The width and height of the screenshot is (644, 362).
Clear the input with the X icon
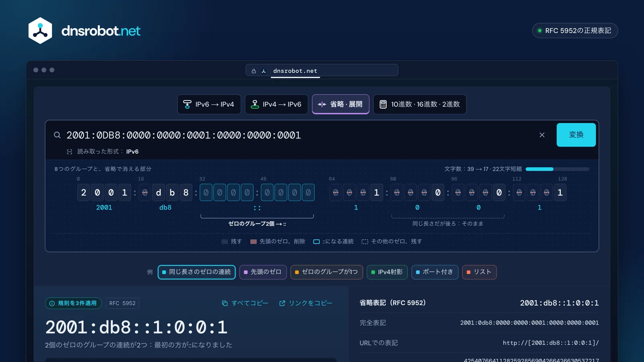point(542,135)
